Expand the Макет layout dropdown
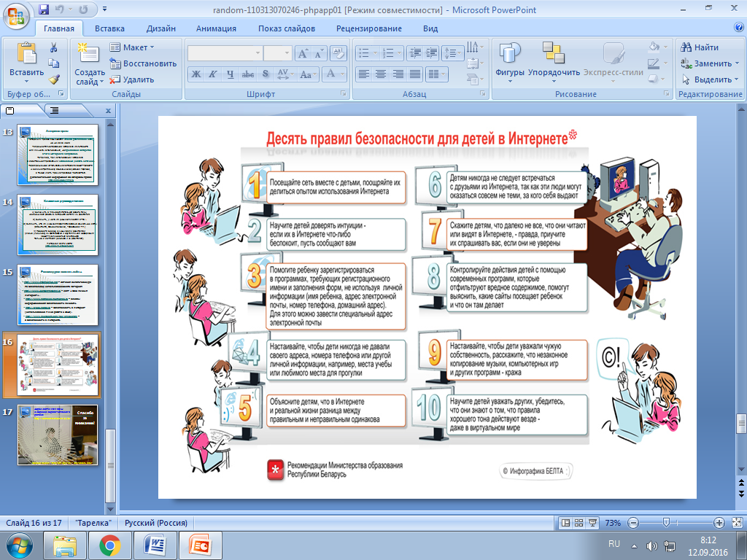This screenshot has width=747, height=560. [132, 47]
